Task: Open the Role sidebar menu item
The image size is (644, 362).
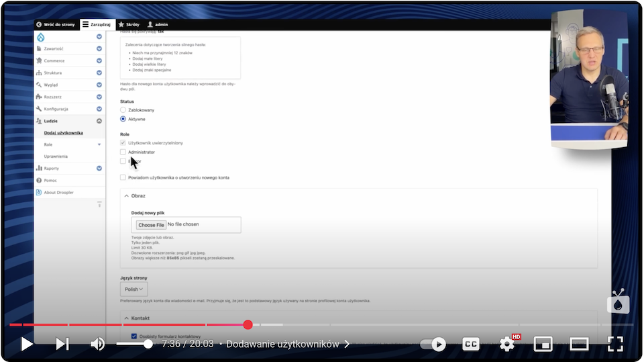Action: coord(48,144)
